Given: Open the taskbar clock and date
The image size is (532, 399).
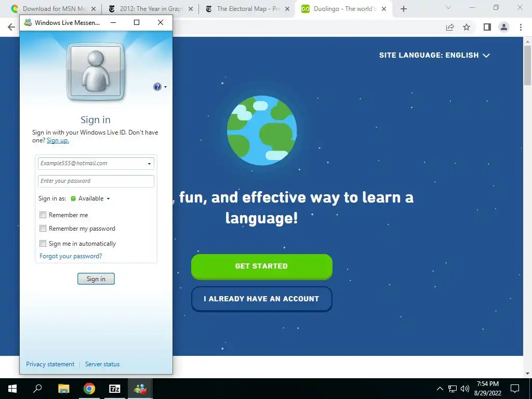Looking at the screenshot, I should [487, 389].
